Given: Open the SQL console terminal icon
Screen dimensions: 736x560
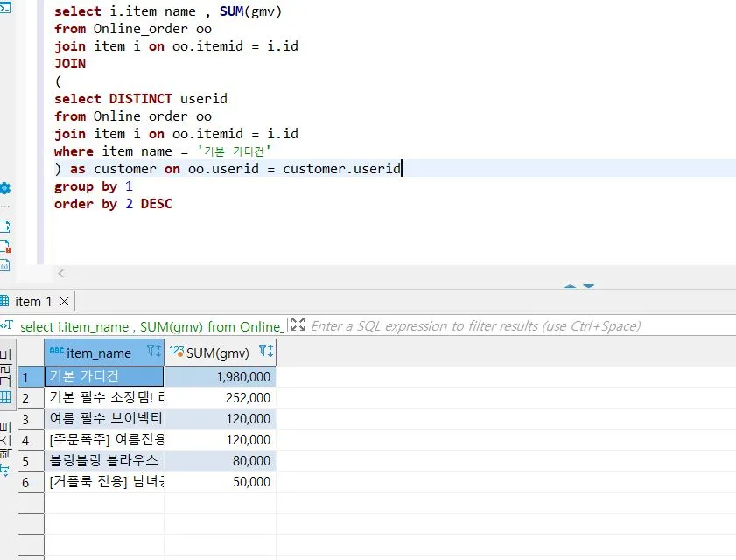Looking at the screenshot, I should pos(4,8).
